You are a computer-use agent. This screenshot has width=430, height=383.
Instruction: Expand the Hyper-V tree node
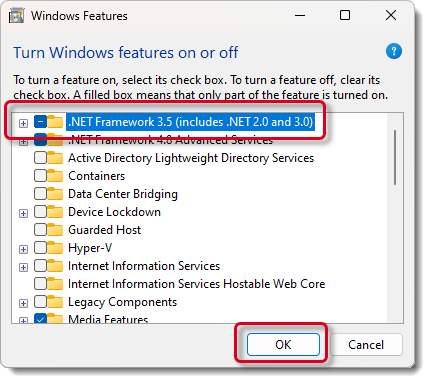coord(23,249)
